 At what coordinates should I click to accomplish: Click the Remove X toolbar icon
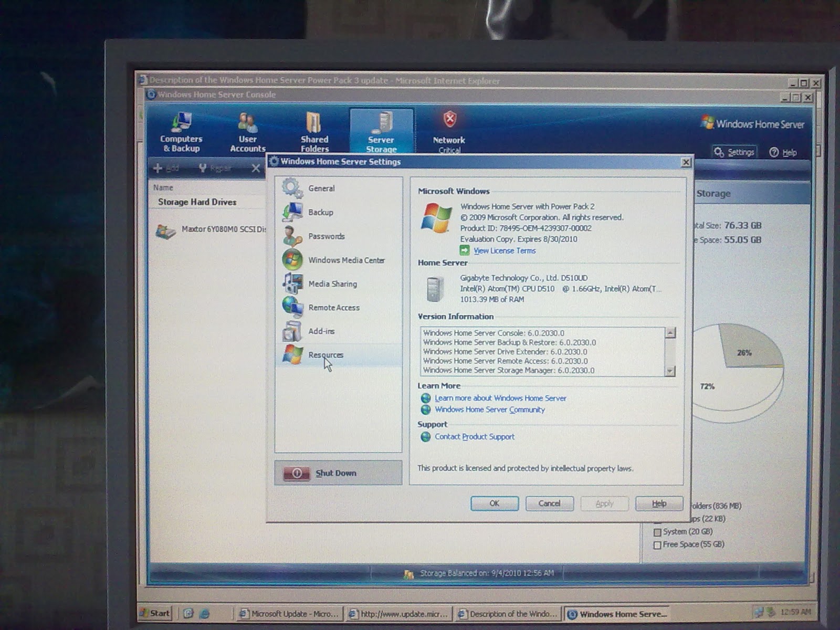point(256,168)
